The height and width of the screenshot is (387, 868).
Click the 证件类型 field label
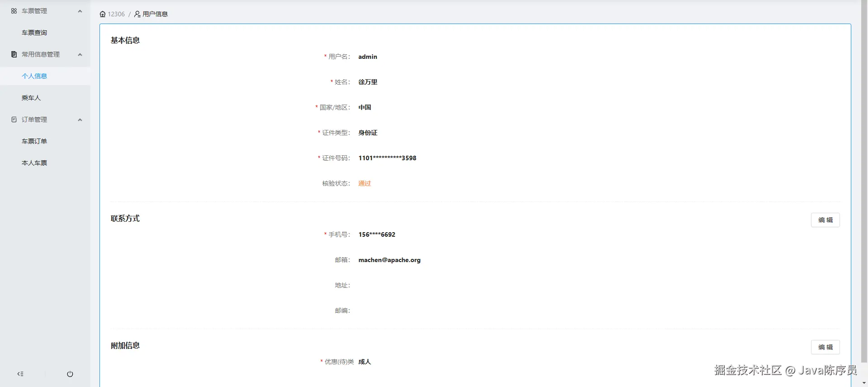335,133
